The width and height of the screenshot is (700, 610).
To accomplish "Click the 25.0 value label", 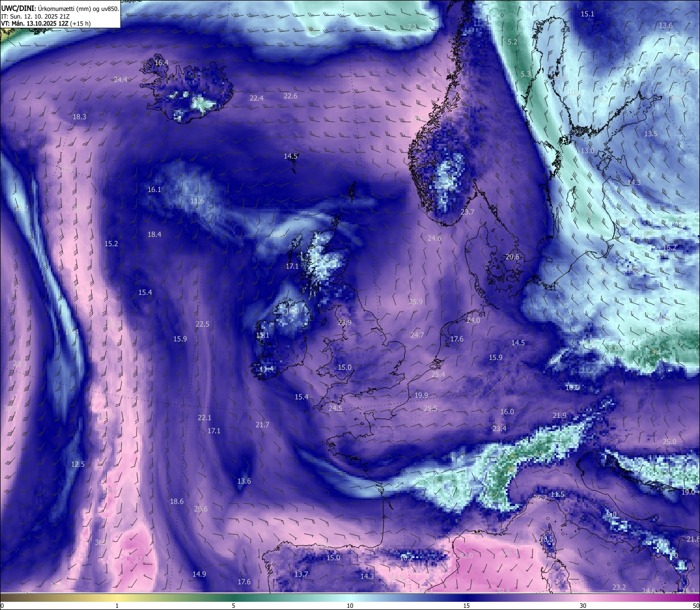I will tap(669, 441).
